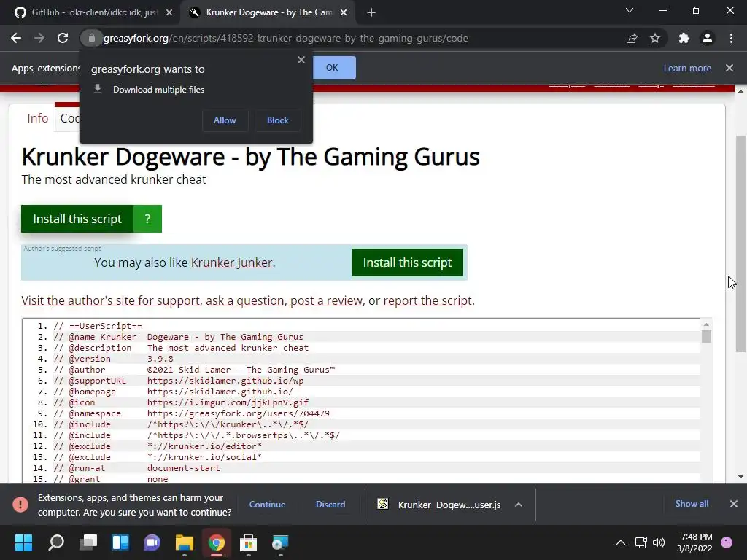Open ask a question, post a review link
747x560 pixels.
tap(284, 300)
